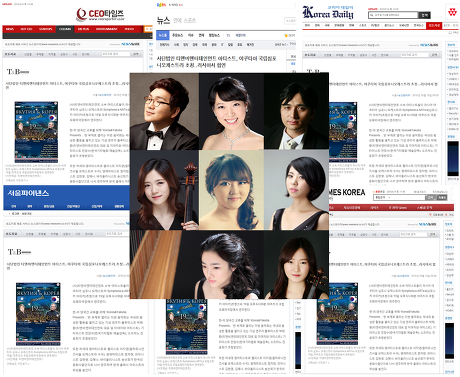The image size is (460, 377).
Task: Open 스포츠 section next to 뉴스
Action: (x=190, y=21)
